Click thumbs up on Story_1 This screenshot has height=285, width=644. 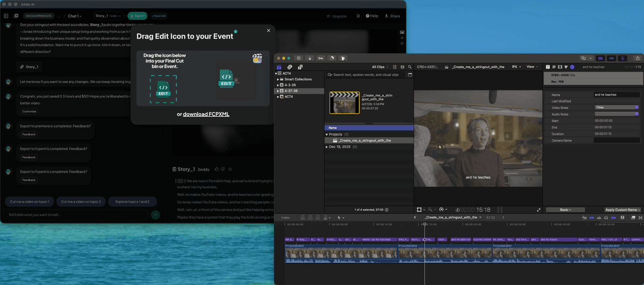point(216,169)
